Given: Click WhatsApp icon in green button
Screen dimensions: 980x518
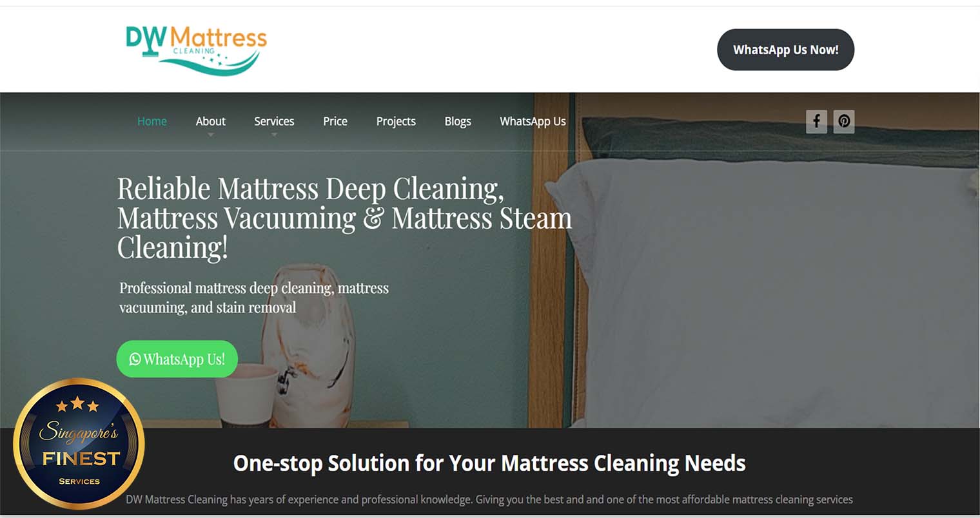Looking at the screenshot, I should tap(135, 360).
